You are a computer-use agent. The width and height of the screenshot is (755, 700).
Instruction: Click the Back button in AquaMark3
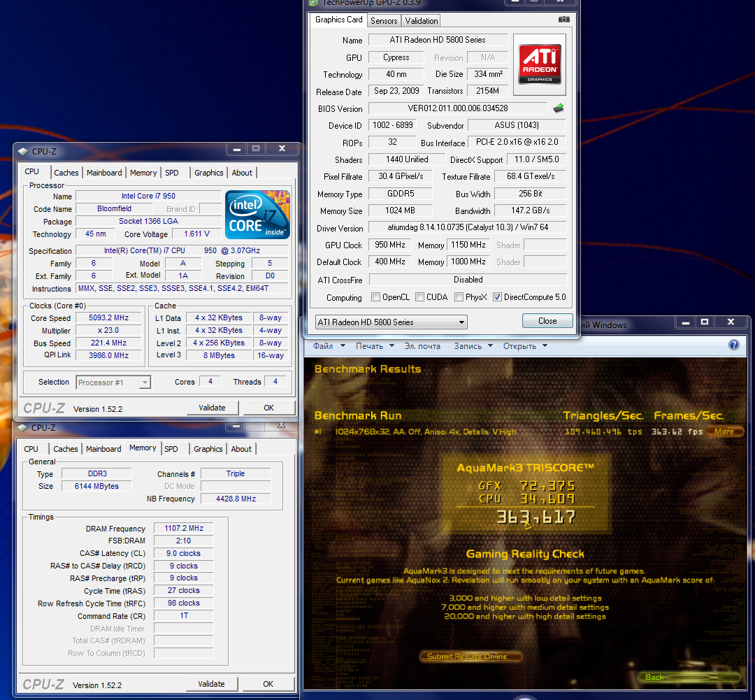tap(689, 677)
